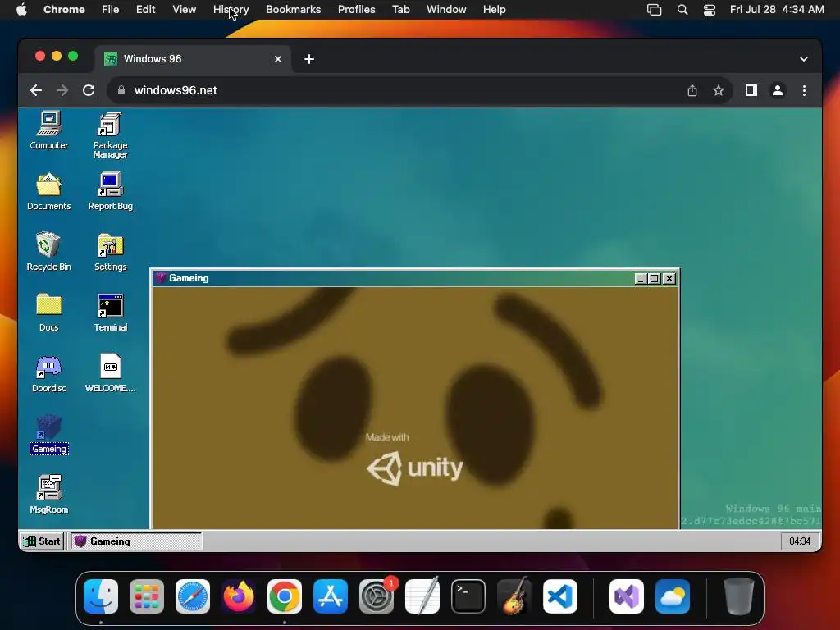Click the Stage Manager menu bar icon
Image resolution: width=840 pixels, height=630 pixels.
(654, 10)
